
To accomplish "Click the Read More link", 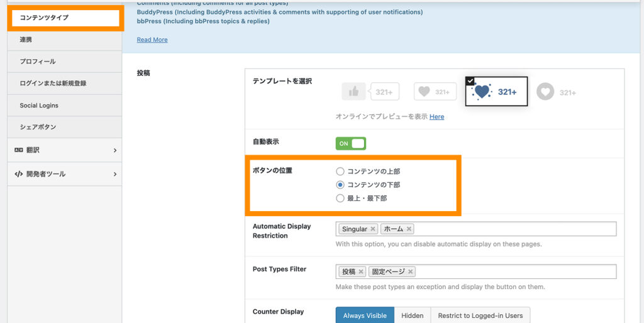I will tap(152, 40).
